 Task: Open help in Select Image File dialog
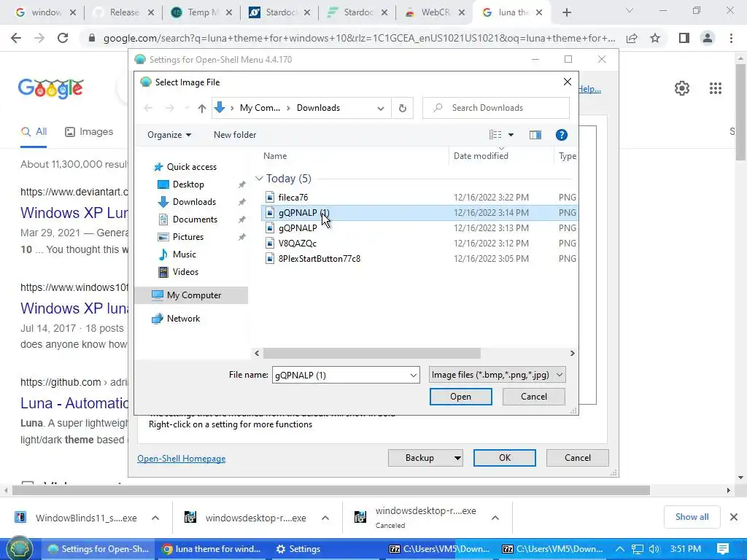(561, 135)
